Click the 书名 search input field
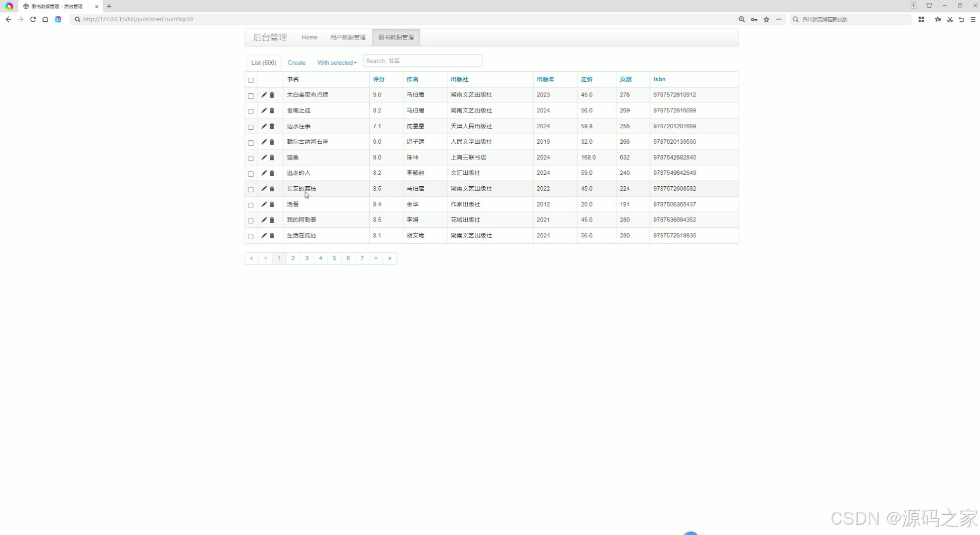This screenshot has width=980, height=535. click(423, 61)
